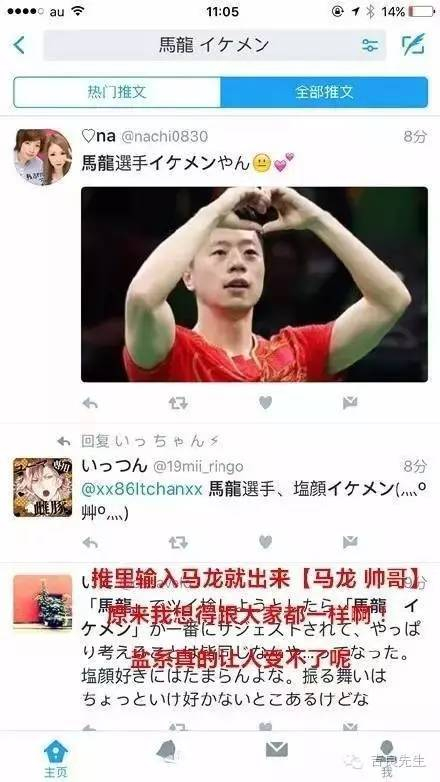Open the 主页 home tab

click(55, 759)
